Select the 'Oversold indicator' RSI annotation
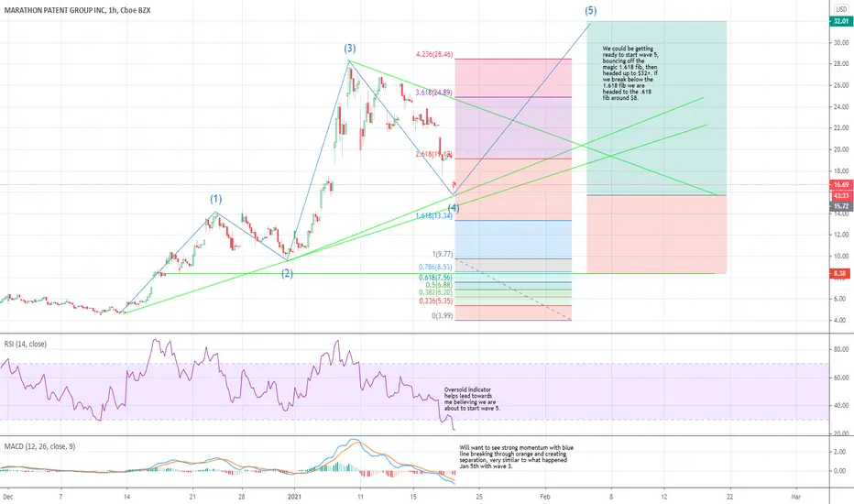 tap(472, 399)
